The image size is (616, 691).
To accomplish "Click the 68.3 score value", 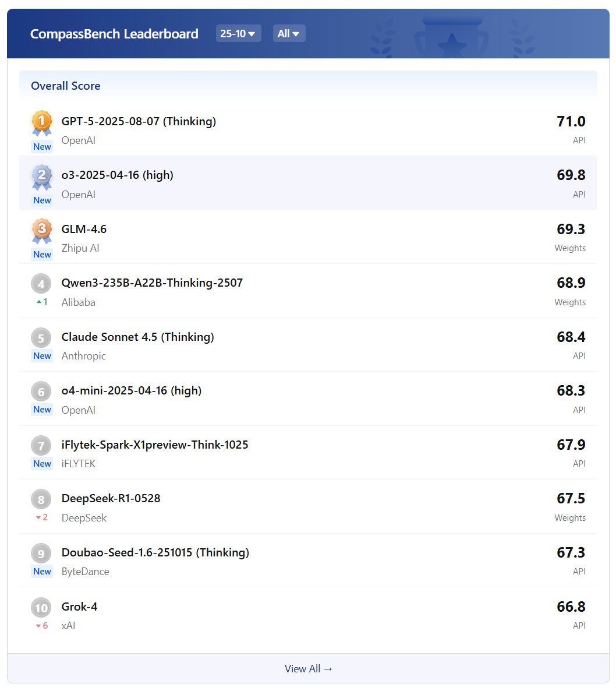I will [571, 391].
